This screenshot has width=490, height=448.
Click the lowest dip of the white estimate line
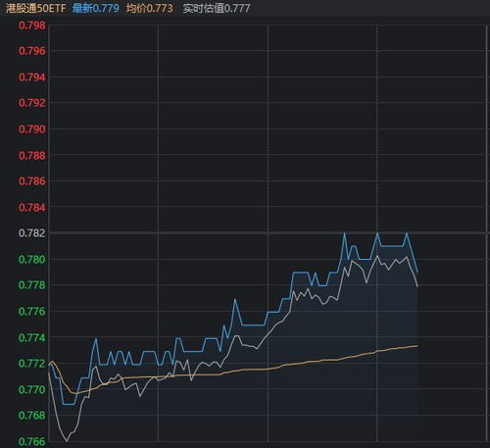67,441
